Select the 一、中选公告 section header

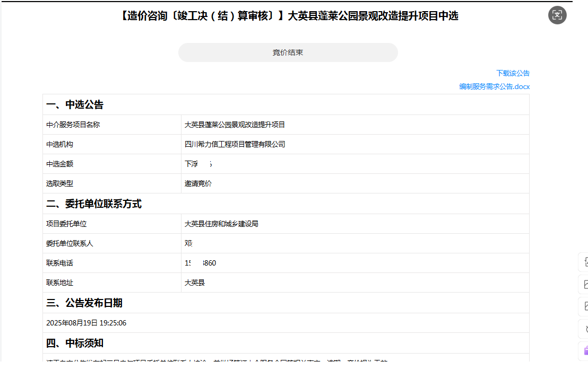pyautogui.click(x=75, y=105)
